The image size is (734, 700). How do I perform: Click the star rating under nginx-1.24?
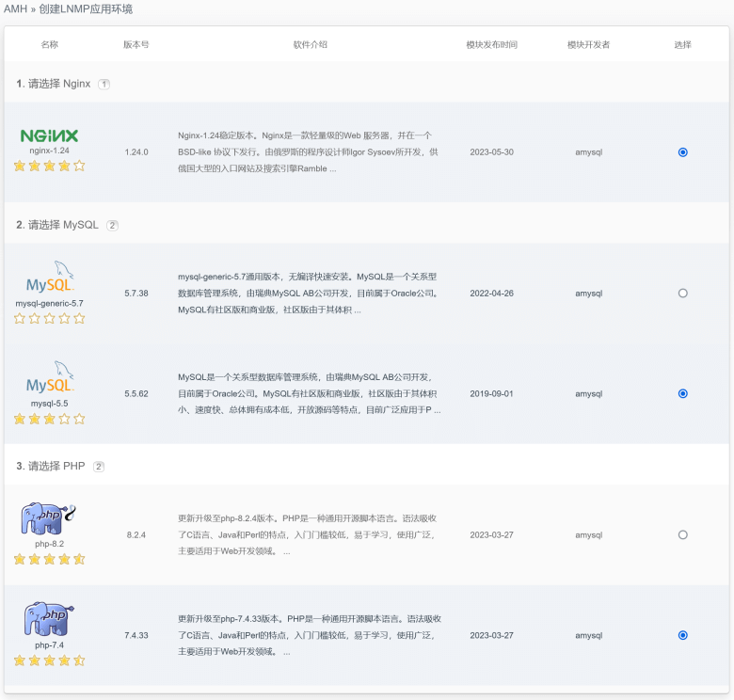pos(49,166)
